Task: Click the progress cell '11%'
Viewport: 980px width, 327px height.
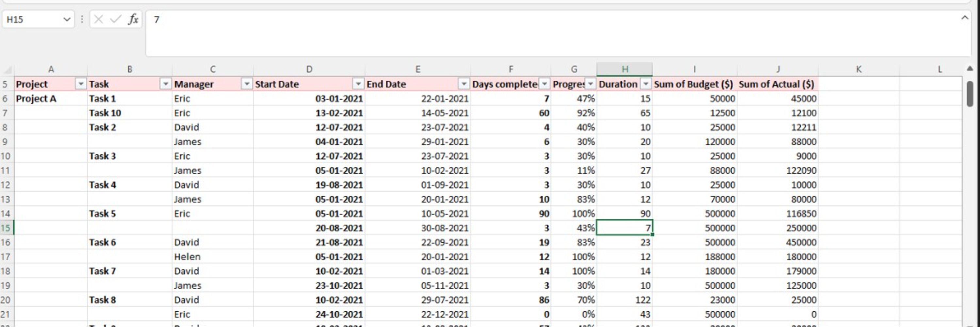Action: (x=574, y=171)
